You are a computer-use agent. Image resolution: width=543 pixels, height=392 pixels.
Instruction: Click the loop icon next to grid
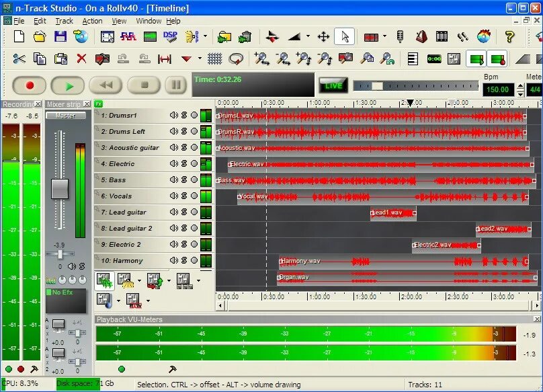coord(236,59)
